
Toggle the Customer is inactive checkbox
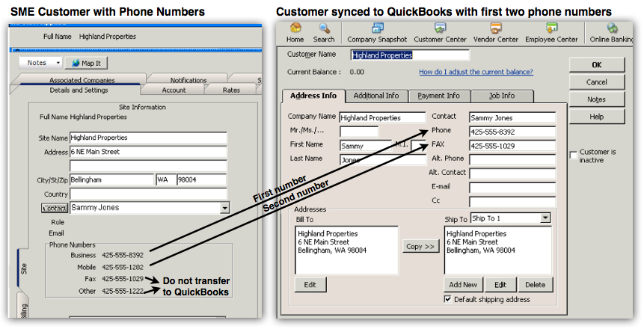[574, 156]
